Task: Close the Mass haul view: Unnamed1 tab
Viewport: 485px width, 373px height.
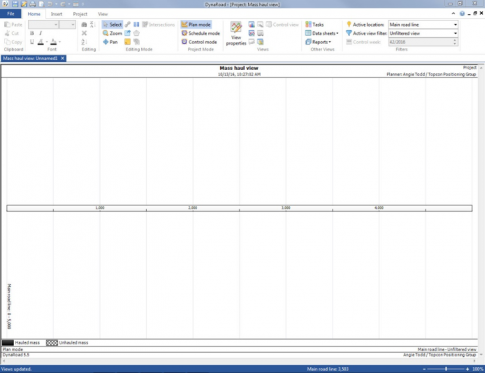Action: pyautogui.click(x=62, y=58)
